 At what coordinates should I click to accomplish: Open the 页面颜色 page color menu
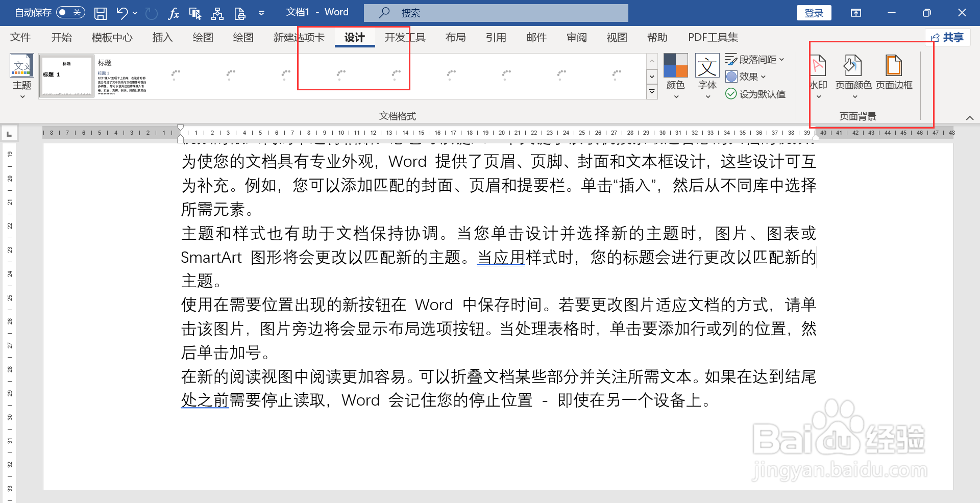853,77
